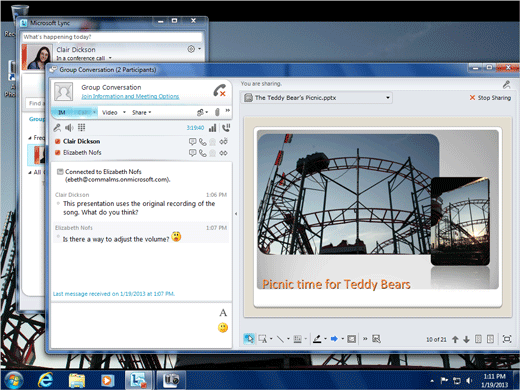Open the Call tab dropdown arrow
The image size is (520, 390).
point(94,112)
